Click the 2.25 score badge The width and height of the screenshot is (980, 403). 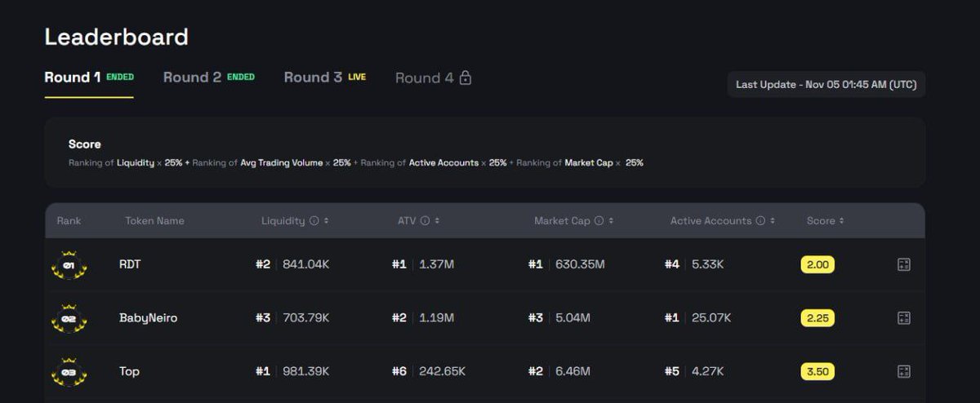pyautogui.click(x=817, y=318)
